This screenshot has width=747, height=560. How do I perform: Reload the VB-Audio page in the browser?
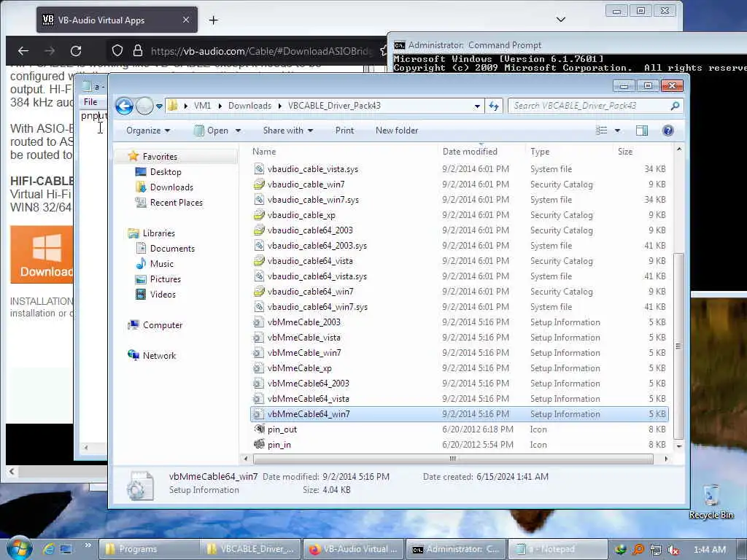click(x=76, y=51)
